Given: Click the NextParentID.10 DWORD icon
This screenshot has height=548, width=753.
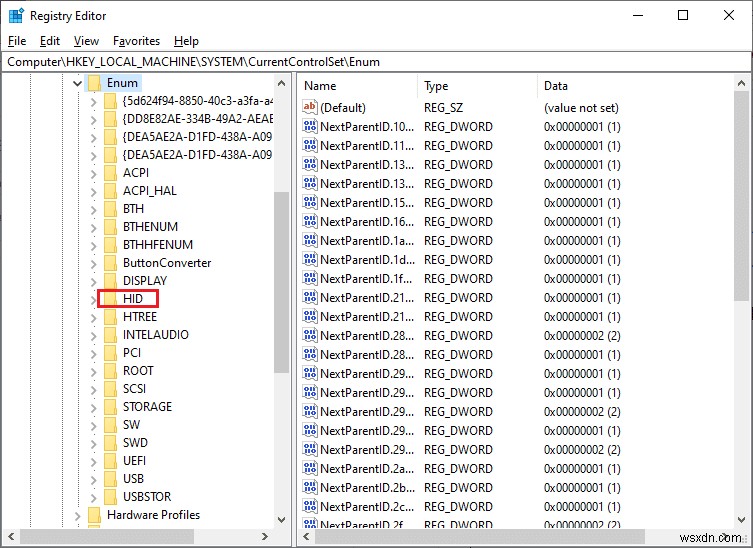Looking at the screenshot, I should point(310,126).
